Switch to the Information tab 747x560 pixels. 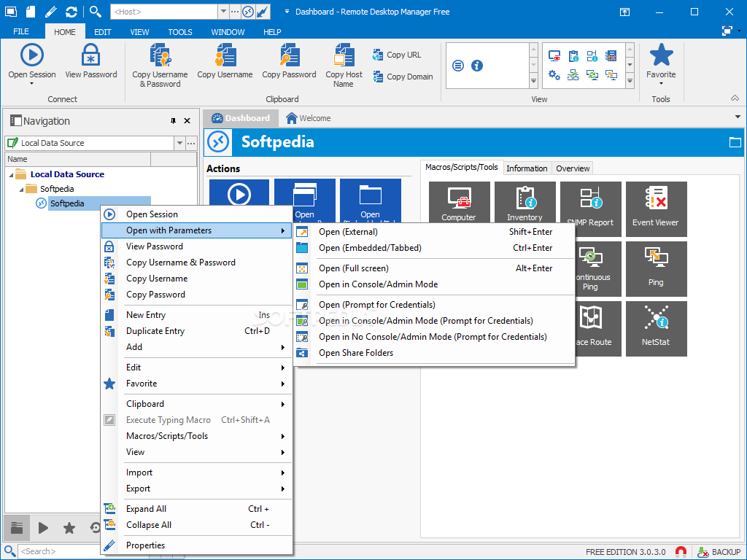pos(527,168)
